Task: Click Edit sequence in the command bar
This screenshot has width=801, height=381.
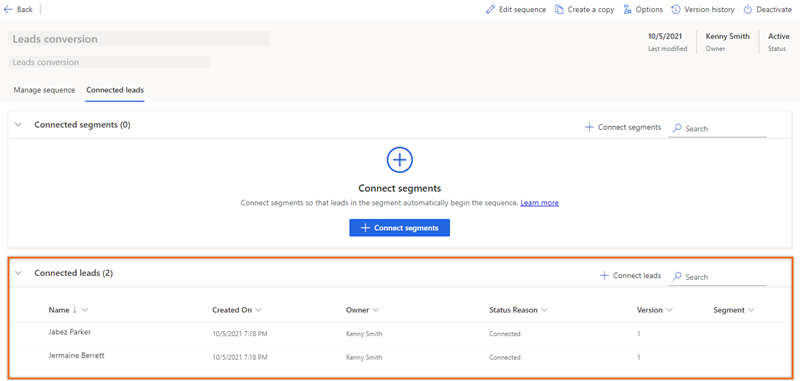Action: tap(523, 9)
